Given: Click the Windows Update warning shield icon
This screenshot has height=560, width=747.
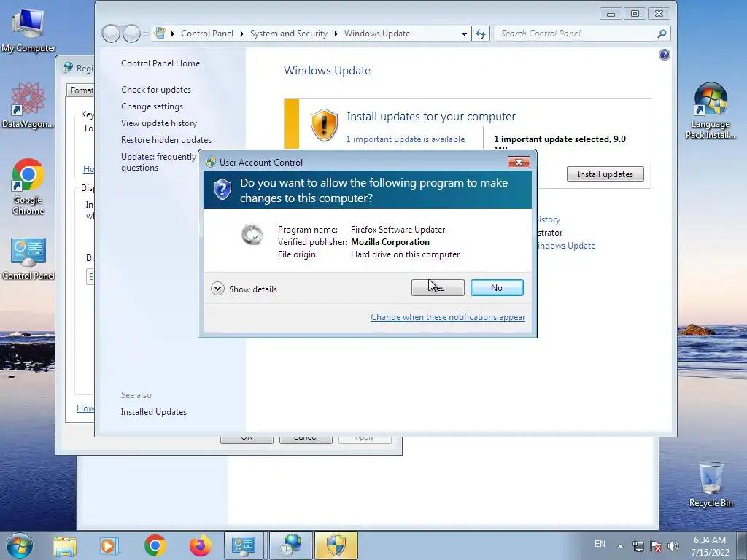Looking at the screenshot, I should (324, 125).
